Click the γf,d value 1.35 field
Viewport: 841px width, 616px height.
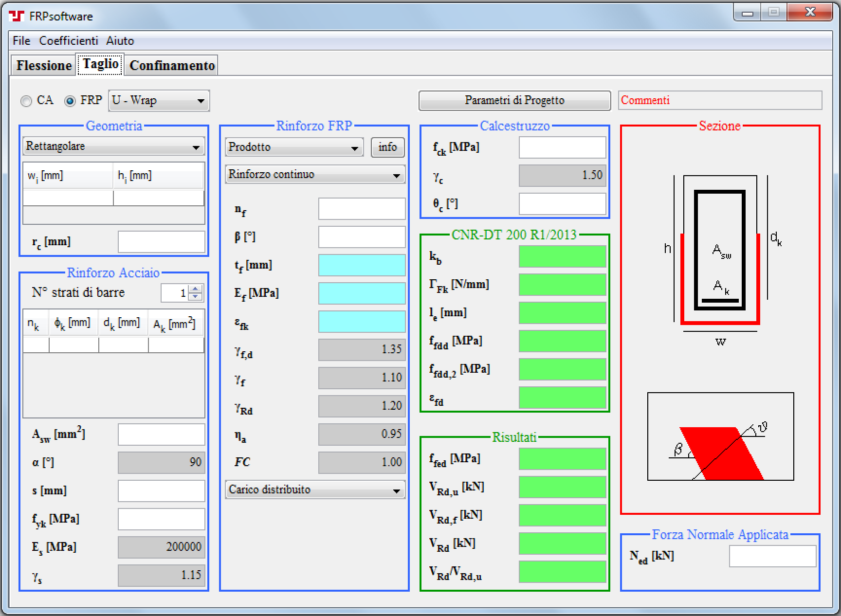(362, 350)
